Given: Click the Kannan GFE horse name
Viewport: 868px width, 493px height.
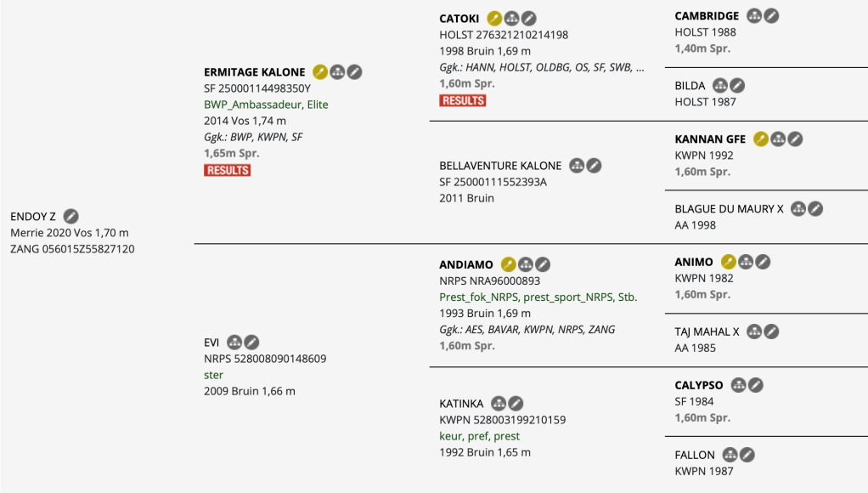Looking at the screenshot, I should click(x=710, y=139).
